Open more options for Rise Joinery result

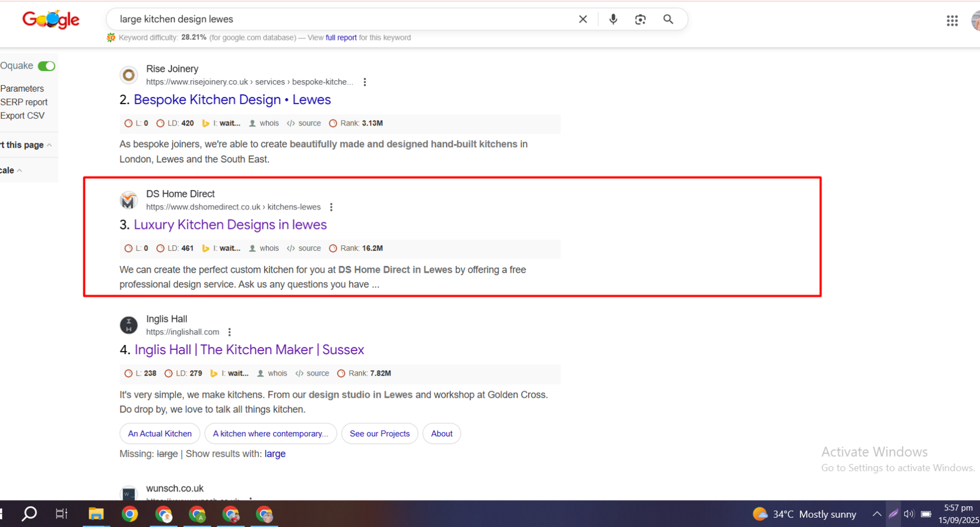pyautogui.click(x=365, y=82)
